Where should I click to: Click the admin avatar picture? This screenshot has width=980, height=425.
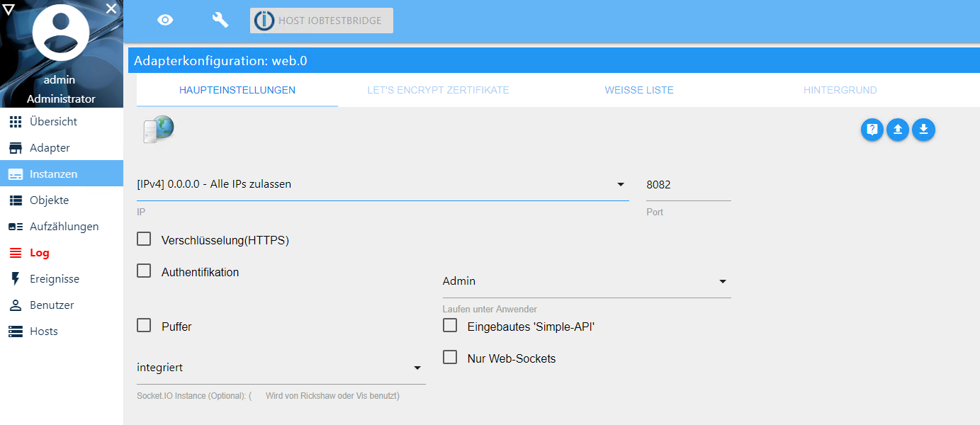61,33
